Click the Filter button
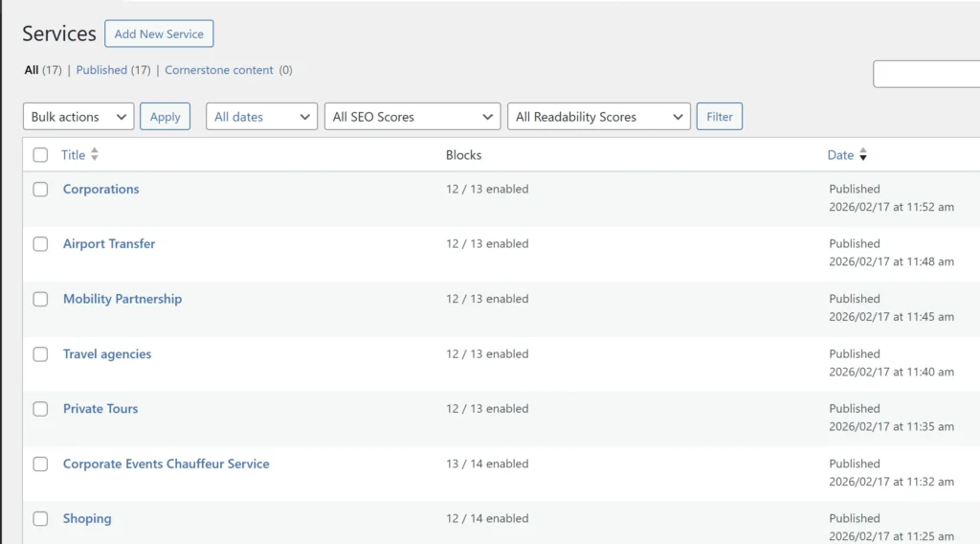Screen dimensions: 980x544 (719, 117)
